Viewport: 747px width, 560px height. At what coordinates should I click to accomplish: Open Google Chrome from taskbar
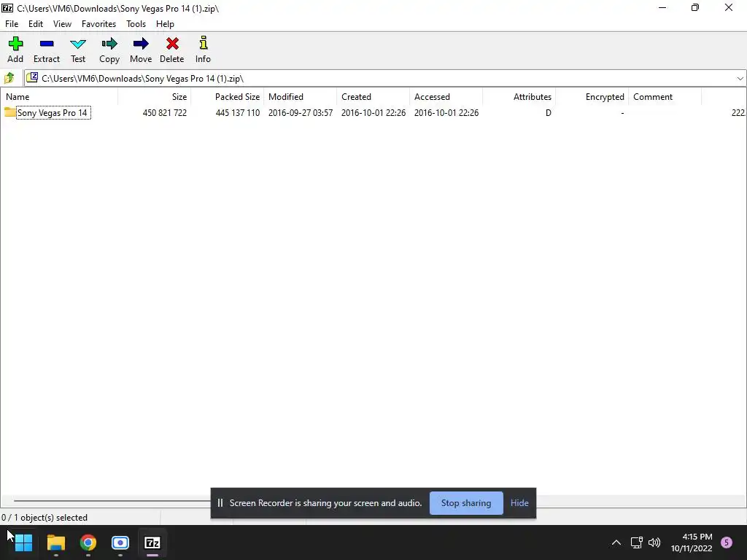tap(88, 542)
